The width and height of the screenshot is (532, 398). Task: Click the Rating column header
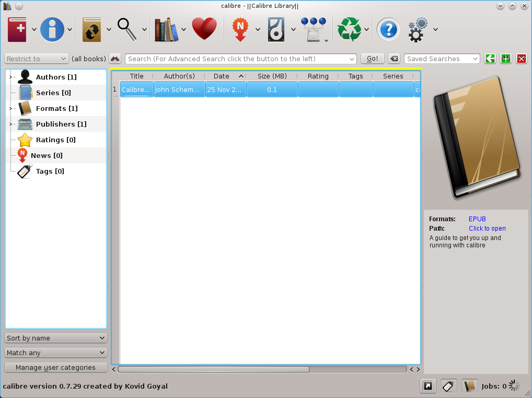[318, 76]
